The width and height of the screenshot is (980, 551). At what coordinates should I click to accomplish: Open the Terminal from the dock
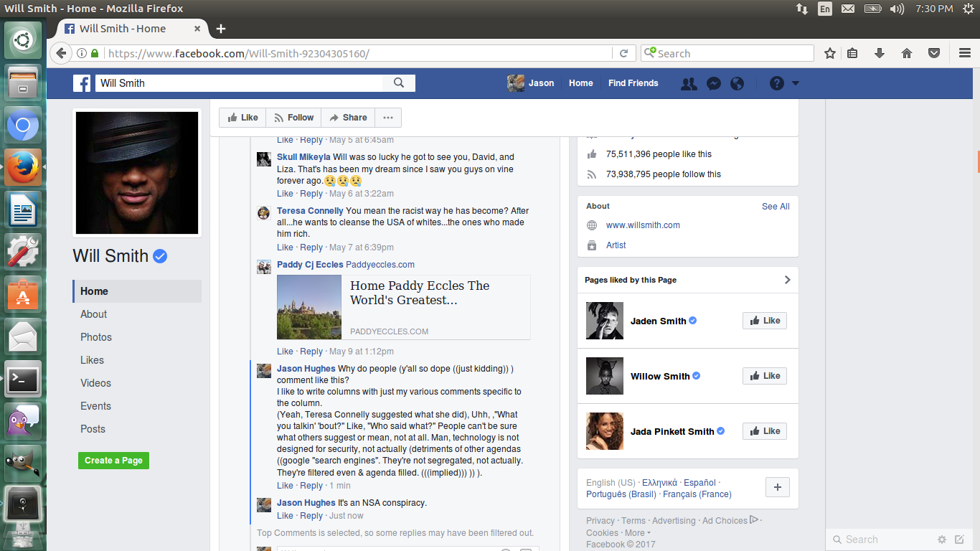point(23,379)
